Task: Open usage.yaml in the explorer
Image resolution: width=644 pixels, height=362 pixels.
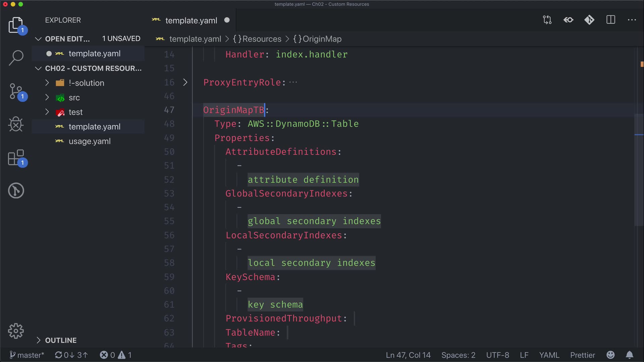Action: click(90, 141)
